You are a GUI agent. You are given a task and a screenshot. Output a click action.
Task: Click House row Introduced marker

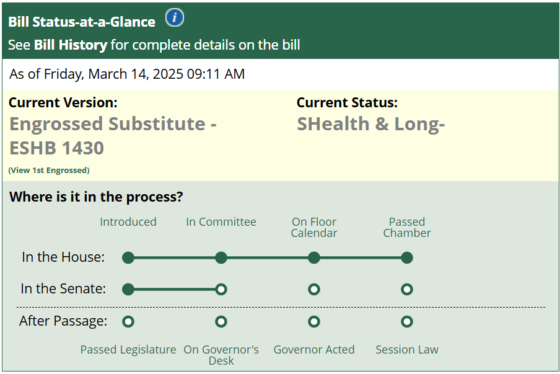click(x=128, y=258)
